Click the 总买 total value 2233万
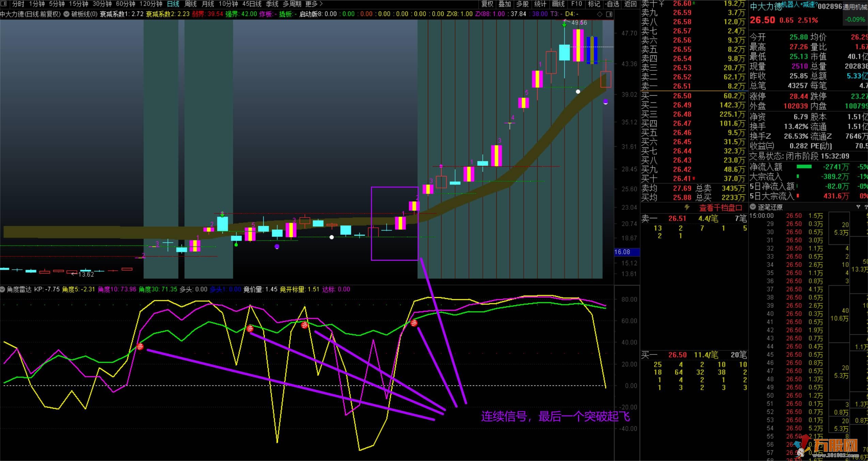Screen dimensions: 868x461 click(733, 197)
